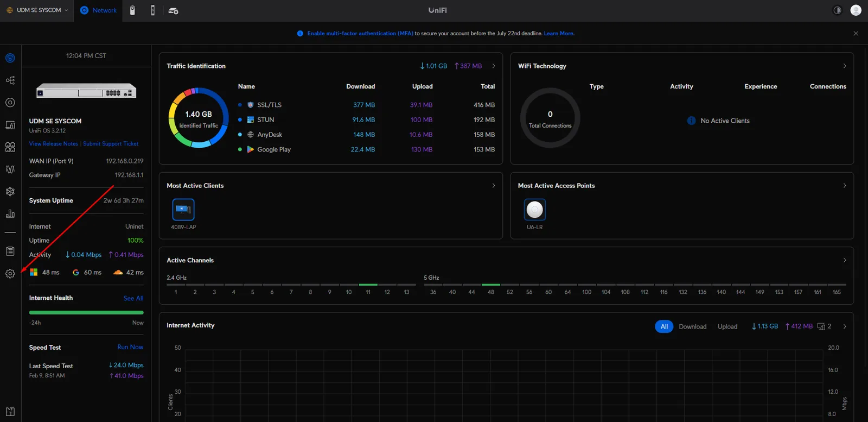Open the Settings gear in the sidebar

click(x=10, y=274)
